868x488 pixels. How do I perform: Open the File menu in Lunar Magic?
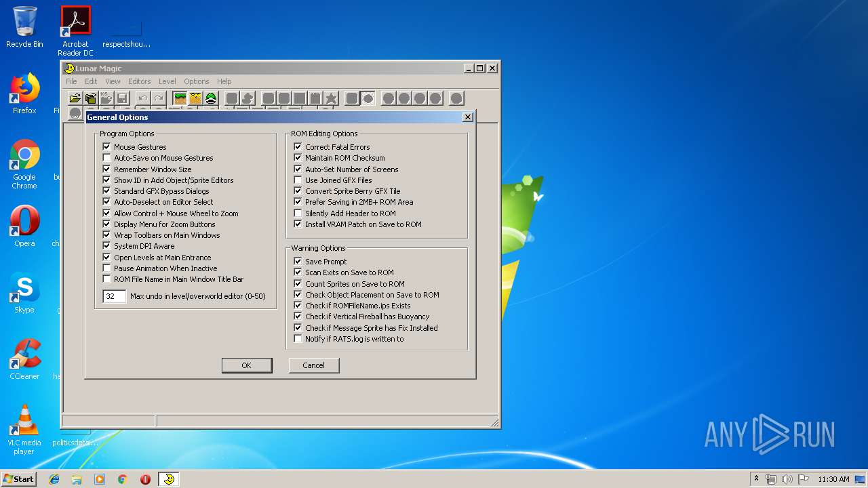click(x=71, y=81)
